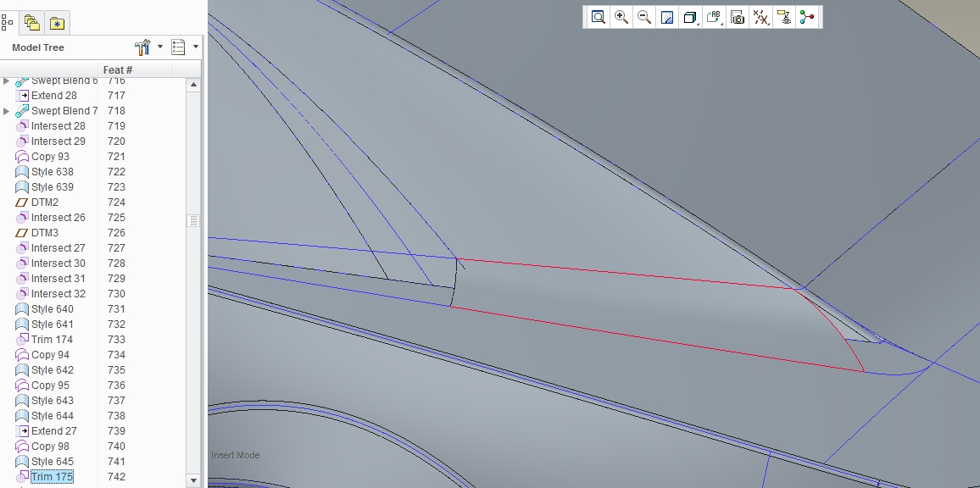
Task: Click the Intersect 32 feature icon
Action: point(22,294)
